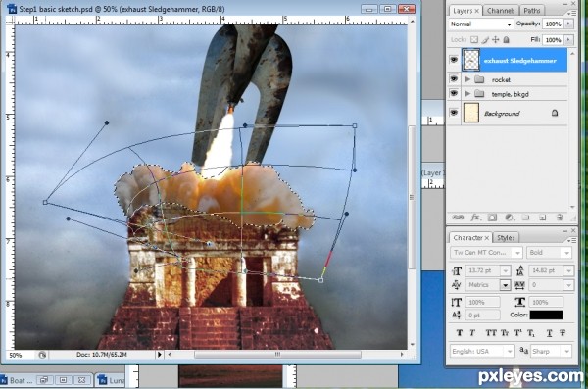Lock image pixels brush icon
The height and width of the screenshot is (389, 588).
[485, 40]
